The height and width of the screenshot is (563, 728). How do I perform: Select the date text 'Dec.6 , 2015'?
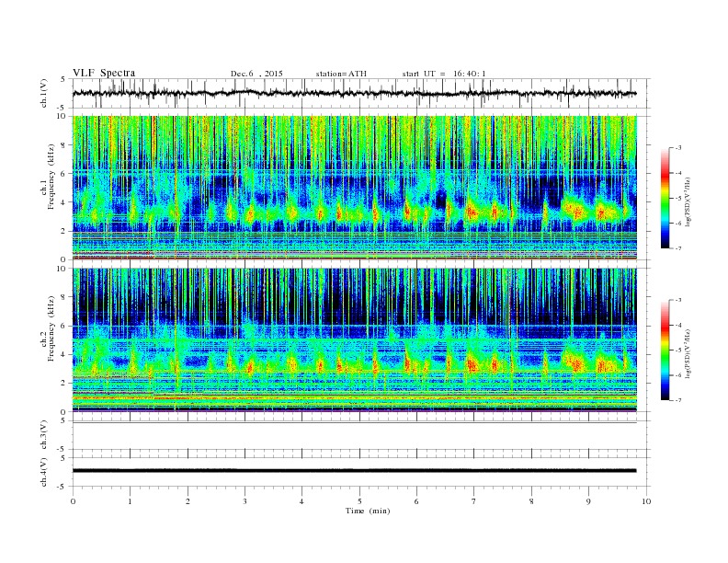coord(256,74)
